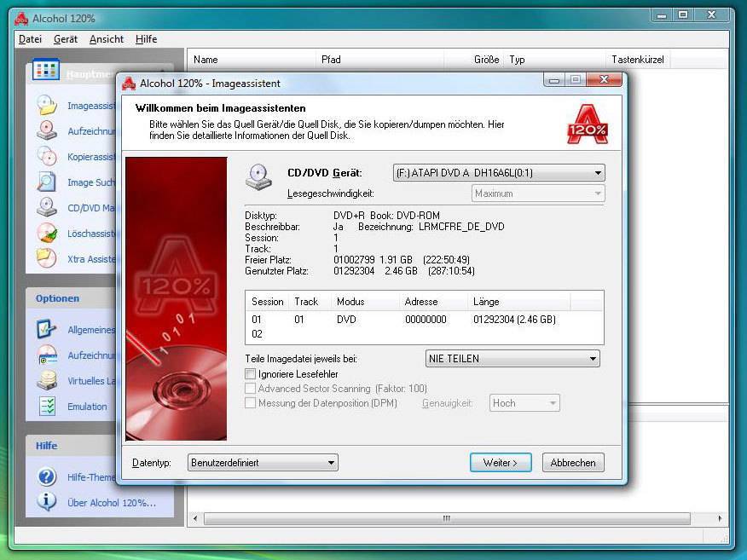Open the Hilfe-Themen question mark icon
Viewport: 747px width, 560px height.
click(47, 476)
